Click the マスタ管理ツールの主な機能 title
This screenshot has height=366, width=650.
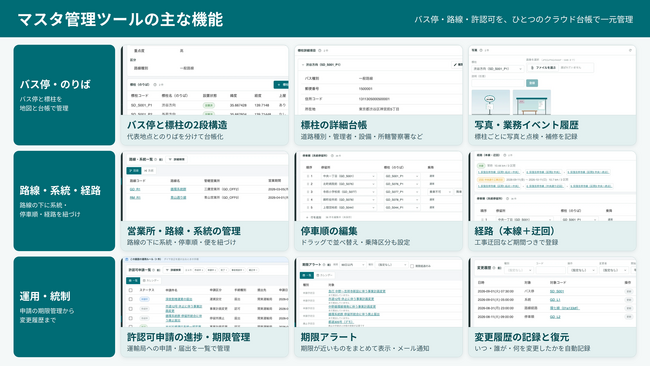(120, 19)
